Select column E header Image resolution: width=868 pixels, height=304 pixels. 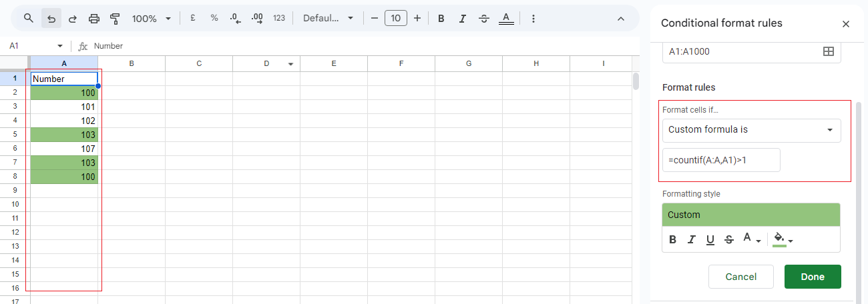pos(334,63)
